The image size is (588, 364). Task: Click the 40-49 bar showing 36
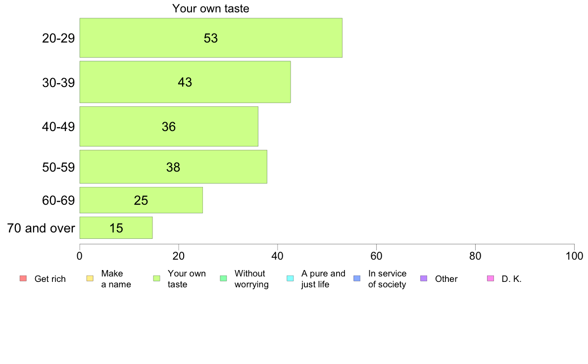pyautogui.click(x=169, y=126)
